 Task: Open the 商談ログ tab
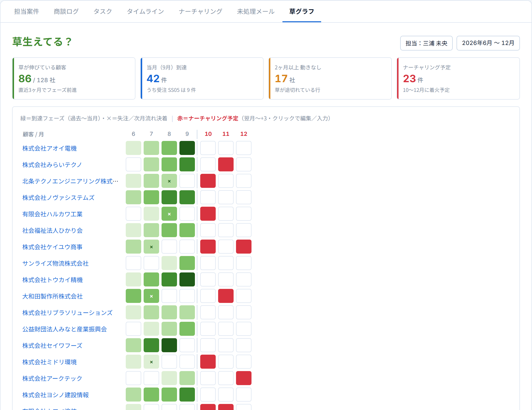click(66, 11)
